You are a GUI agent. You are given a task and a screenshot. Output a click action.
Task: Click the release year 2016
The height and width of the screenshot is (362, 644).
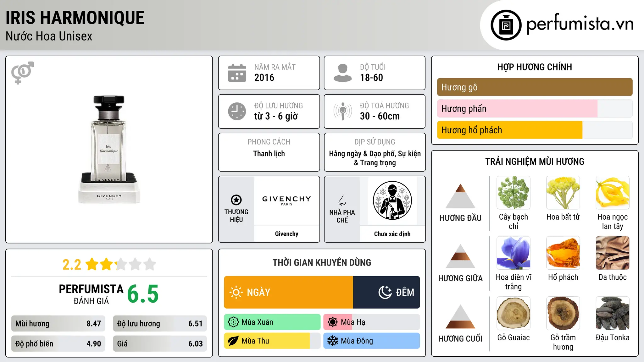tap(264, 78)
